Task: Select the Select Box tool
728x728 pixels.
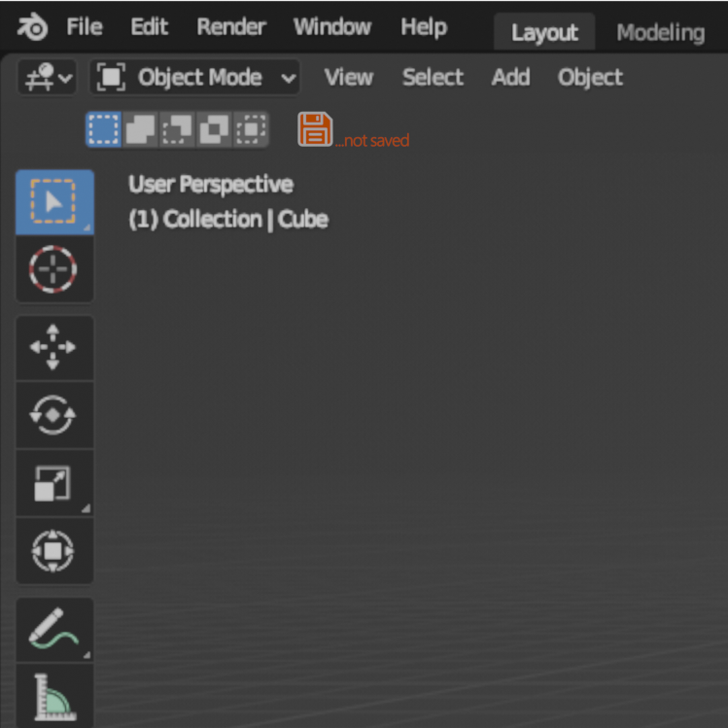Action: [x=54, y=202]
